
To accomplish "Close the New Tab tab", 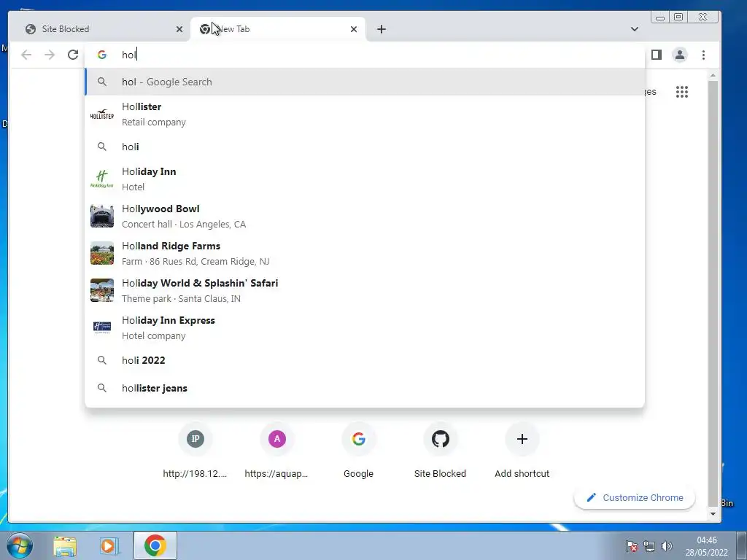I will 354,29.
